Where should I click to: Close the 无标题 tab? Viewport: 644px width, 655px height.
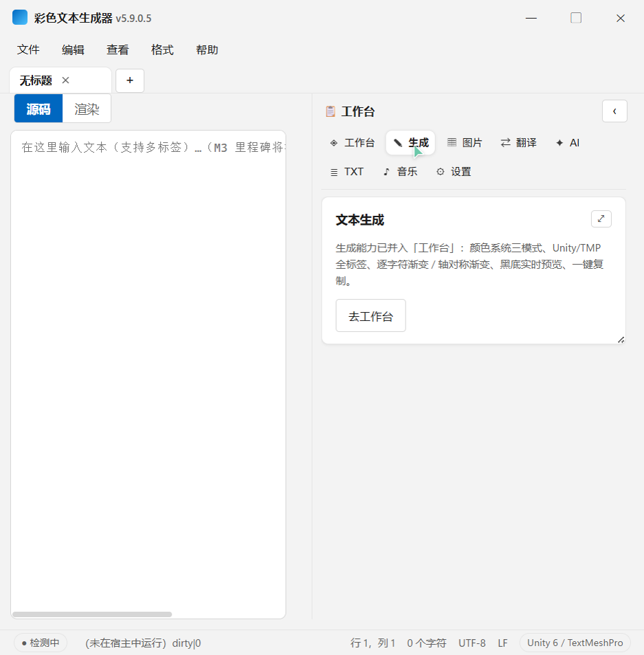65,80
